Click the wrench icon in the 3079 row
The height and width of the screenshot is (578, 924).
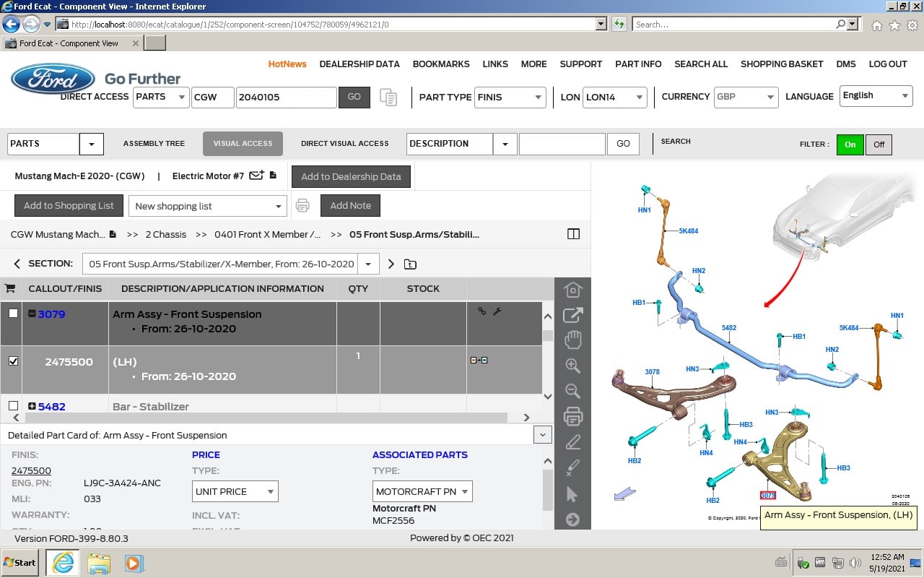[497, 311]
